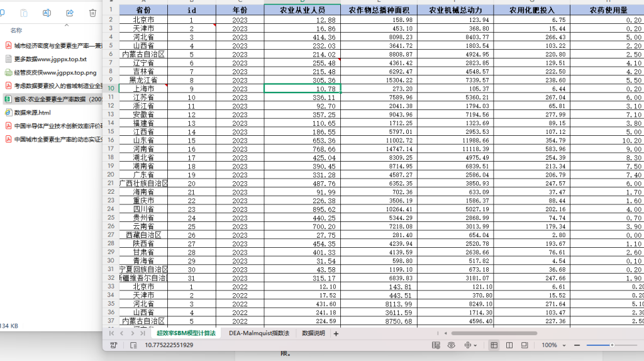Collapse the sort arrow above 名称 header
644x361 pixels.
[x=67, y=25]
